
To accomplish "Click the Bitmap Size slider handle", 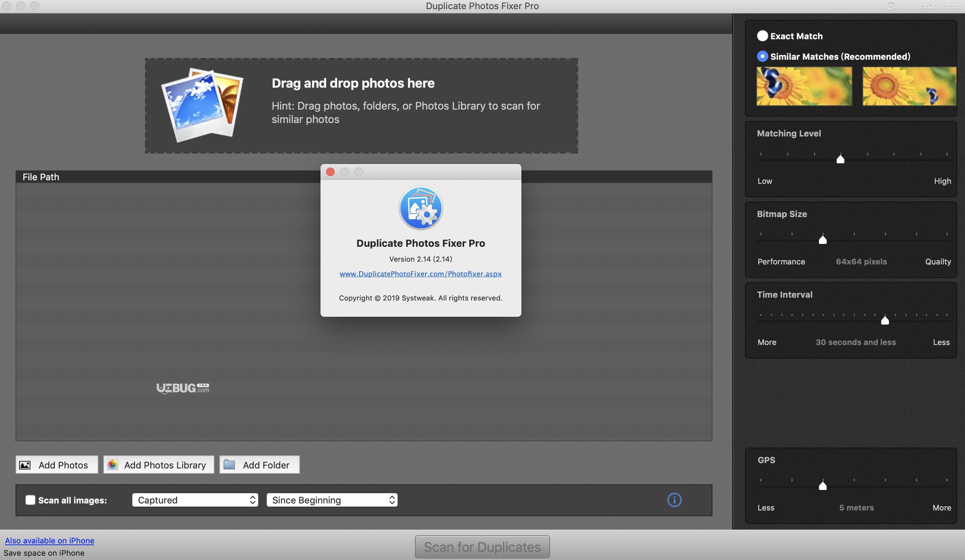I will (x=822, y=239).
